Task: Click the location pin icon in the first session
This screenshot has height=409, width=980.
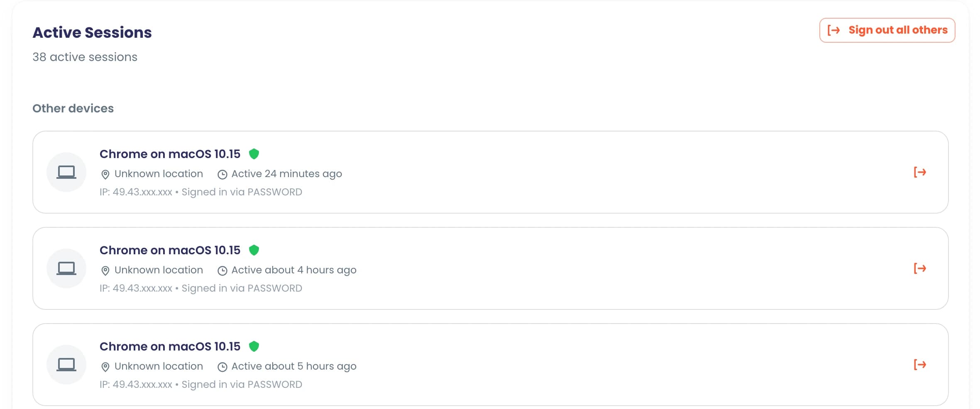Action: [x=105, y=175]
